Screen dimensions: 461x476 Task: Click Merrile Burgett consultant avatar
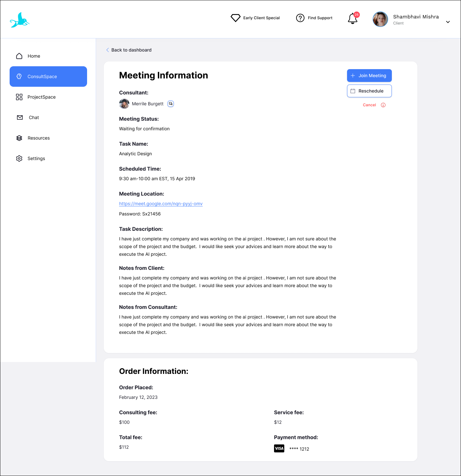124,104
